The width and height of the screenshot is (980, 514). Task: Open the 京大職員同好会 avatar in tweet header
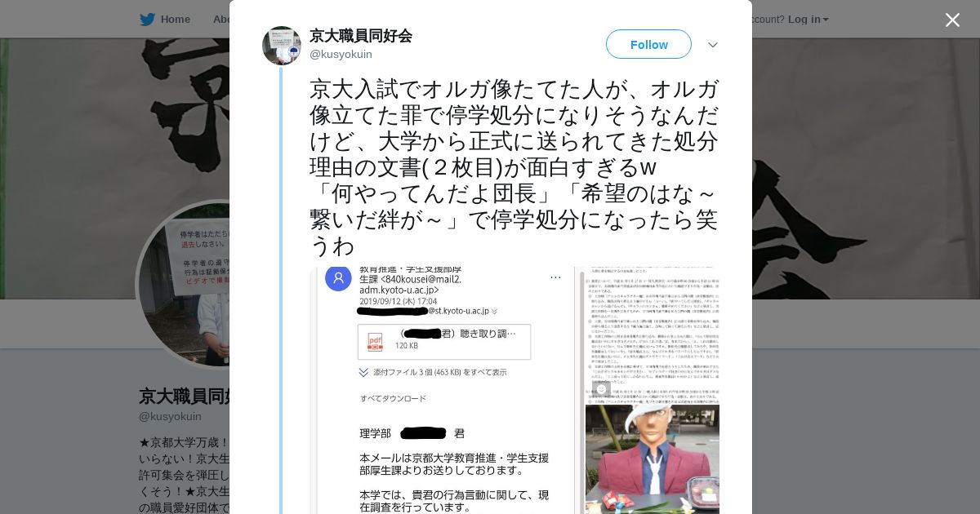[x=282, y=45]
